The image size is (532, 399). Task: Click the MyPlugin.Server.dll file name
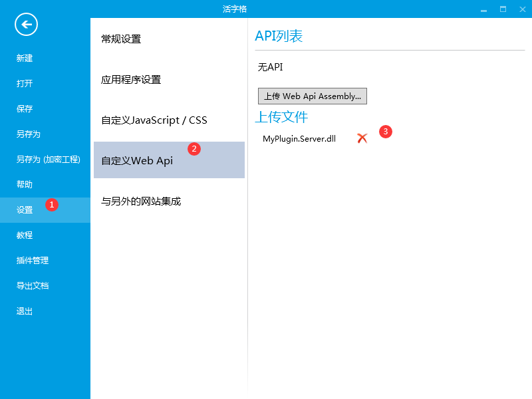[299, 139]
